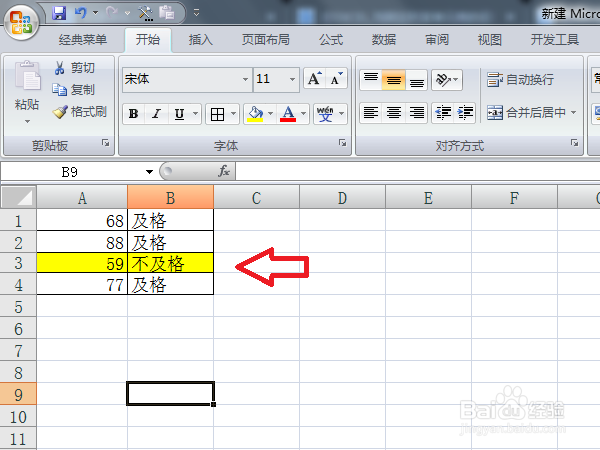
Task: Open merge and center dropdown arrow
Action: pos(573,112)
